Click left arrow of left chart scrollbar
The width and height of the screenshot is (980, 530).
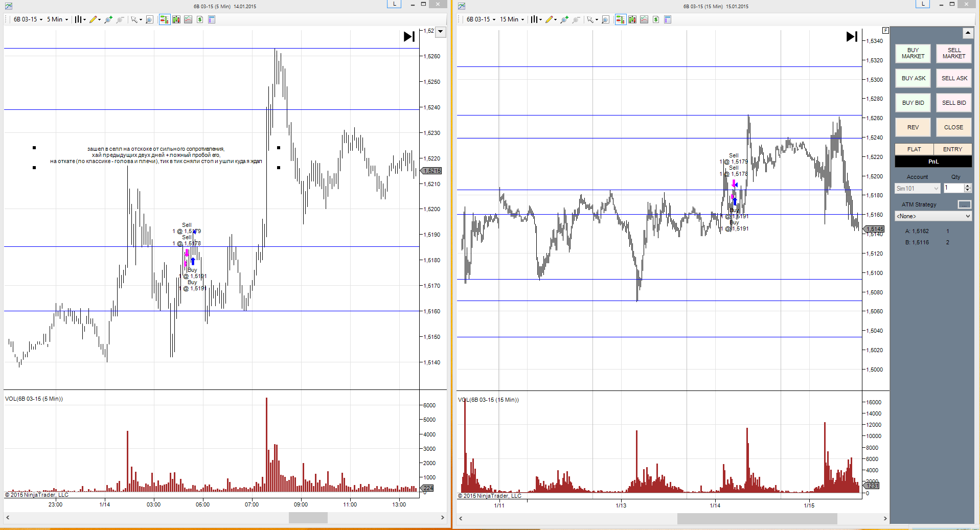pyautogui.click(x=8, y=518)
